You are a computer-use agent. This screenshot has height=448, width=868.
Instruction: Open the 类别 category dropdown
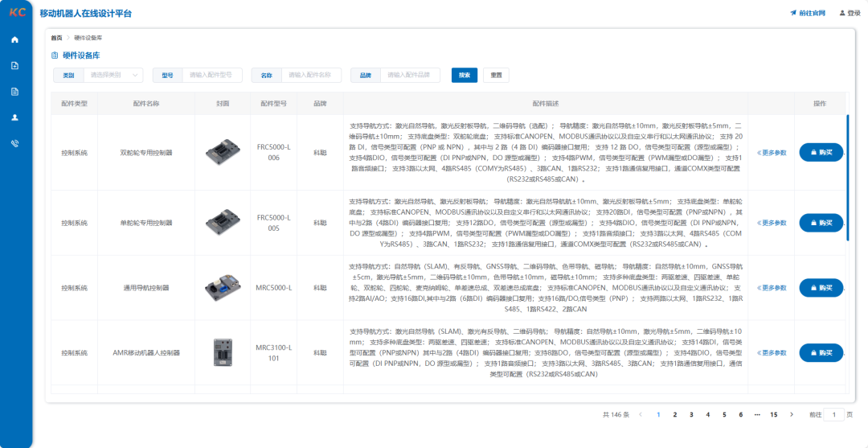113,75
